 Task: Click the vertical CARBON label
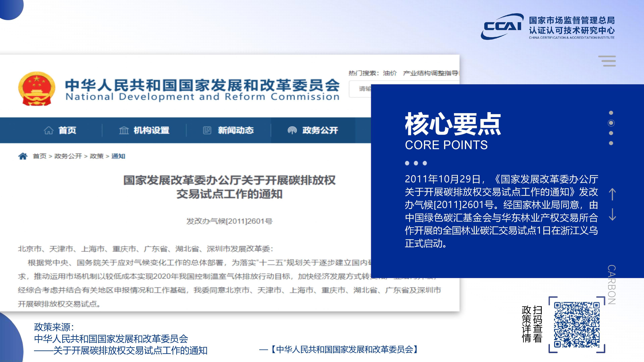coord(611,285)
